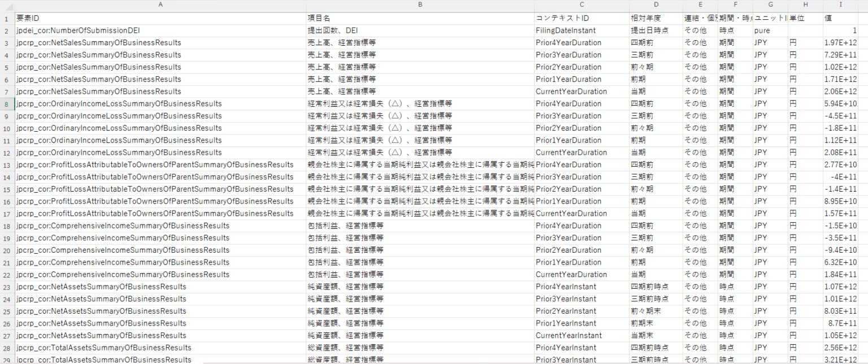Select the value cell showing 8.95E+10
Viewport: 868px width, 364px height.
pyautogui.click(x=840, y=202)
